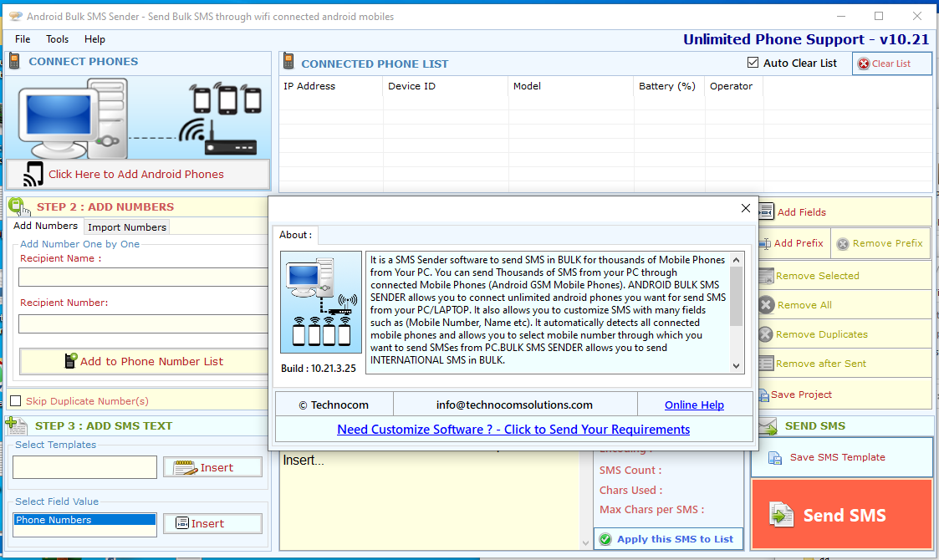Click Here to Add Android Phones

point(138,175)
